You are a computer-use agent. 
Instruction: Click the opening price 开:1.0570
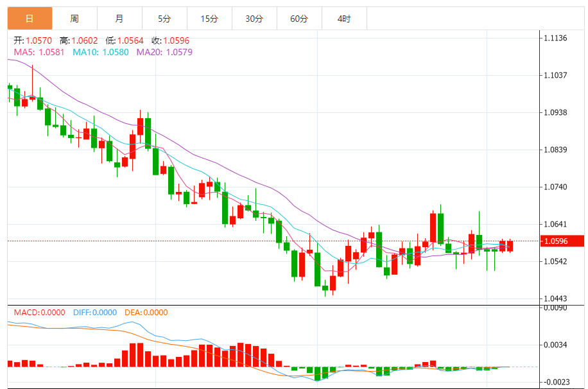pyautogui.click(x=33, y=40)
